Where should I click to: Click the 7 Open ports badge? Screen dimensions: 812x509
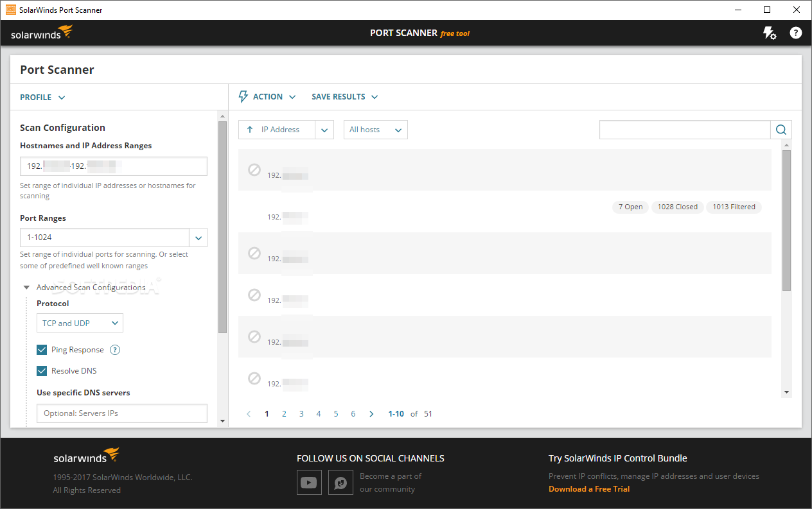(630, 207)
